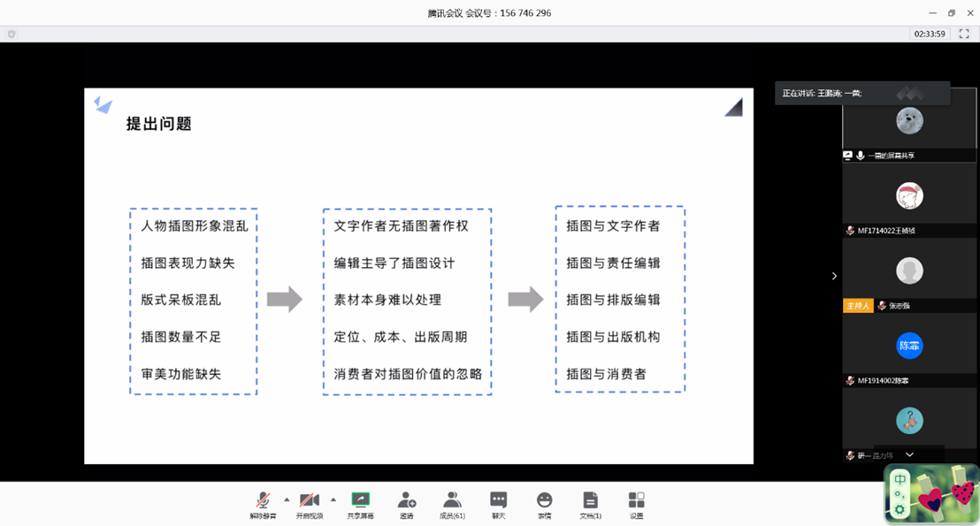Collapse the participant video sidebar arrow
The image size is (980, 526).
[x=834, y=276]
